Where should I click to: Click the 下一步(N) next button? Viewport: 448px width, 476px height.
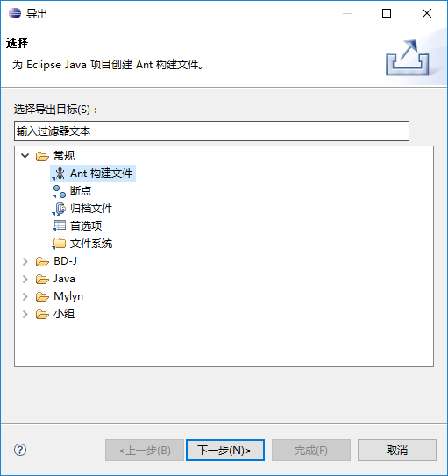[x=225, y=451]
